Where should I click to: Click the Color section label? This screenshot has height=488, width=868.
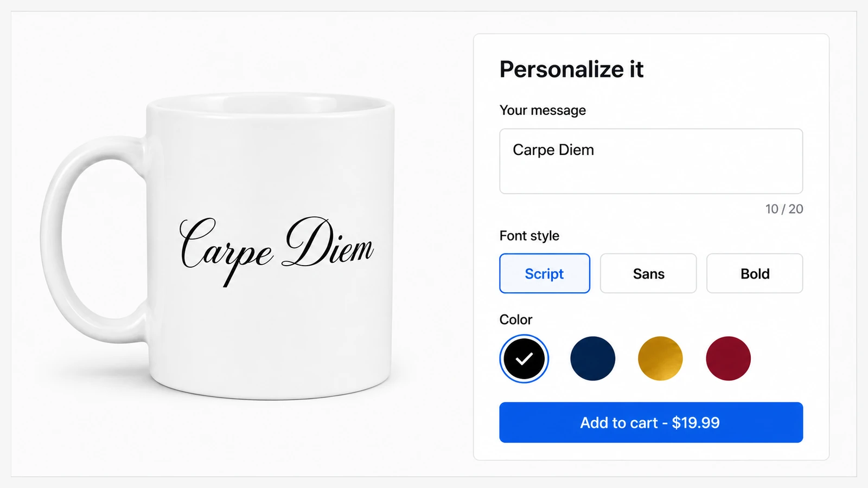(516, 319)
